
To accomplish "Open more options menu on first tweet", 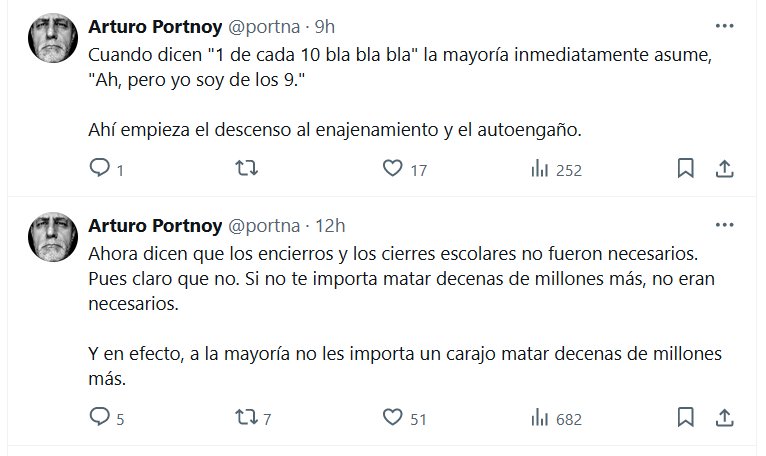I will [x=722, y=24].
